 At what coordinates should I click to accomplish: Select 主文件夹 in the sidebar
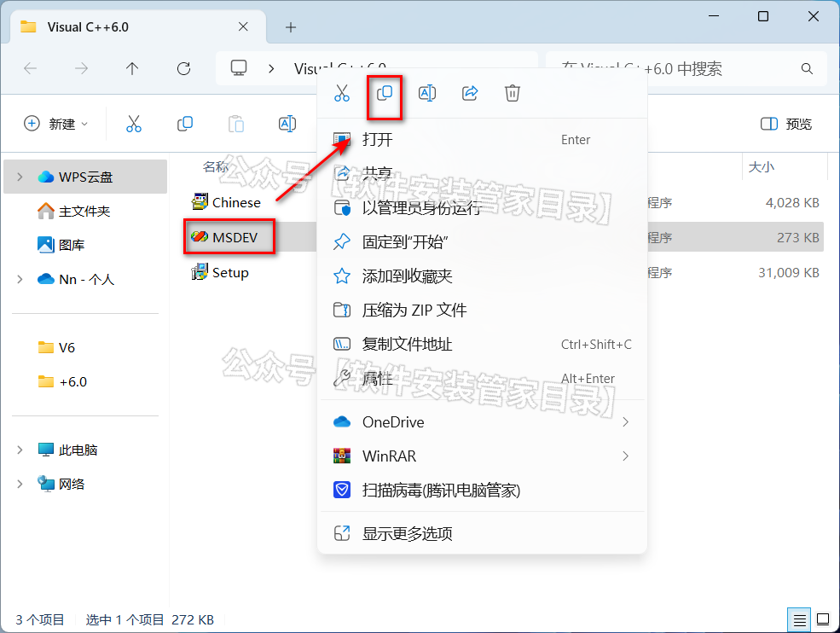pyautogui.click(x=85, y=212)
